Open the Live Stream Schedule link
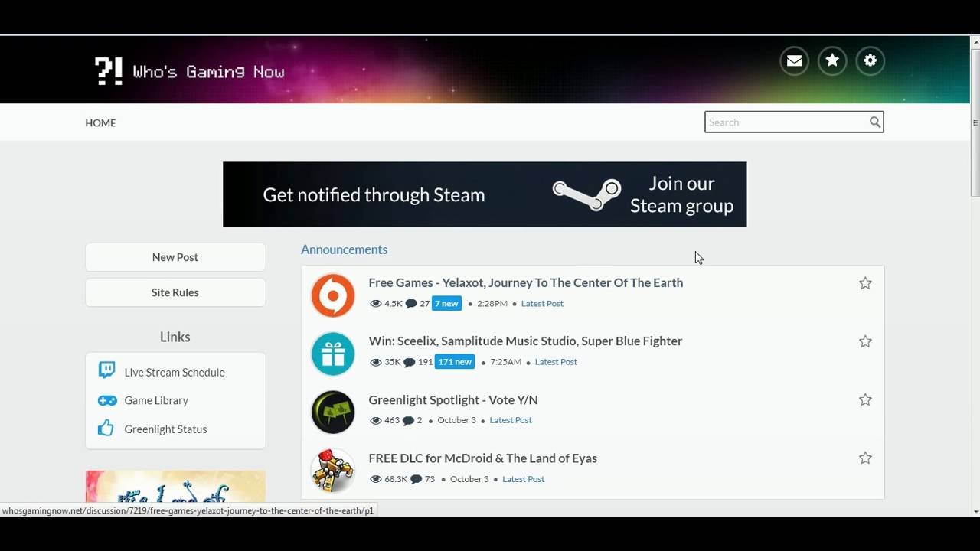The height and width of the screenshot is (551, 980). pyautogui.click(x=175, y=372)
